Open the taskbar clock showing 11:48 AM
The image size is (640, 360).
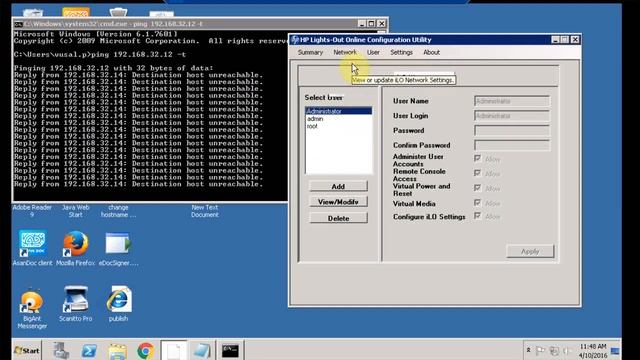(x=593, y=351)
